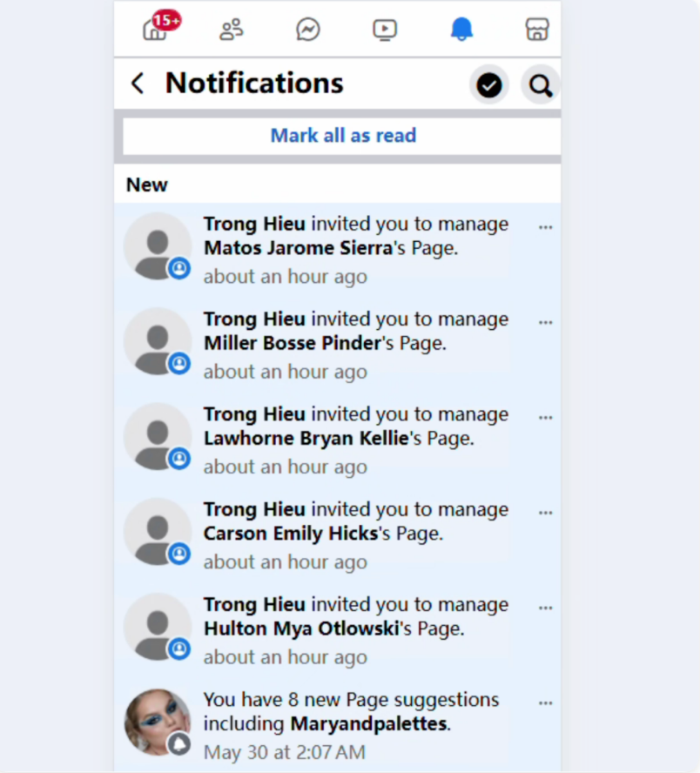Click the Maryandpalettes profile thumbnail

[x=158, y=722]
